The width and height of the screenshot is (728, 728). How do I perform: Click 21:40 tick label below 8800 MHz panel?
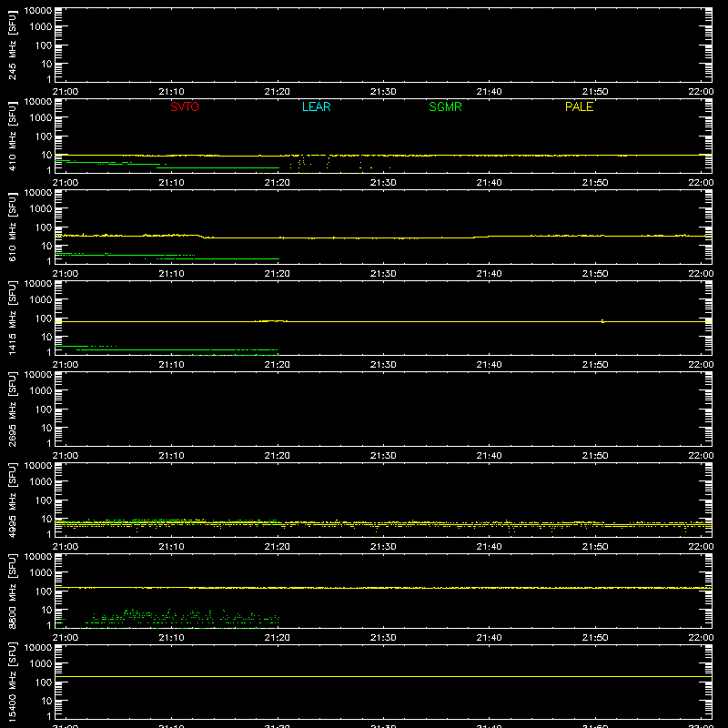(x=489, y=638)
